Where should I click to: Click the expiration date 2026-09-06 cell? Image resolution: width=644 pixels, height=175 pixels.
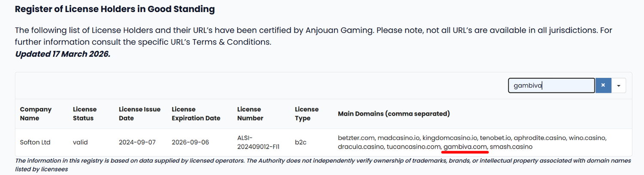tap(190, 142)
